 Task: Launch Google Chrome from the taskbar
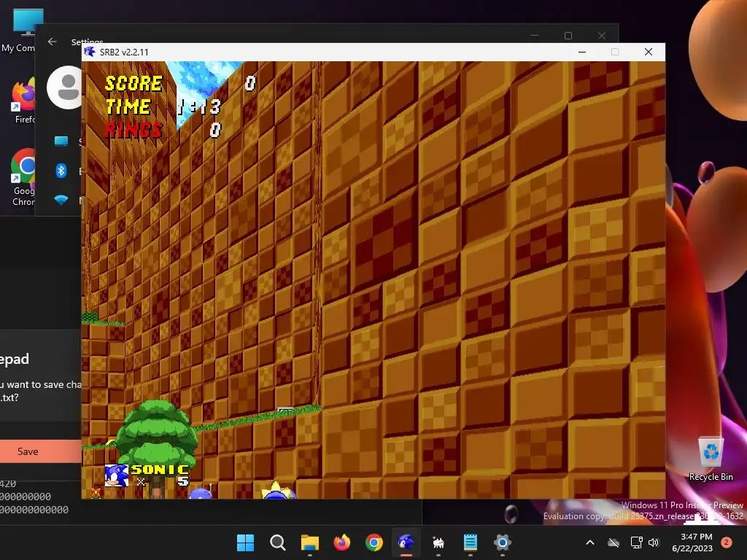point(374,542)
